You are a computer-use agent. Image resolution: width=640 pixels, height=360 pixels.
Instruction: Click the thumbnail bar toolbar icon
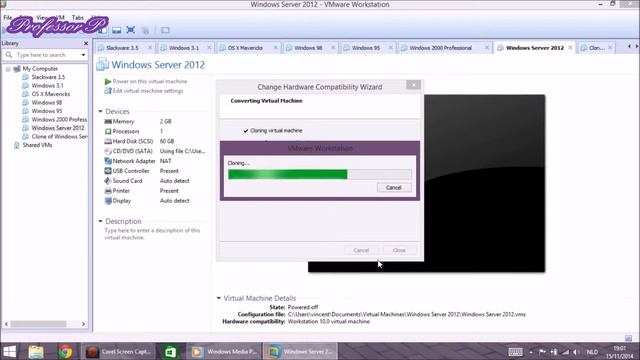117,30
